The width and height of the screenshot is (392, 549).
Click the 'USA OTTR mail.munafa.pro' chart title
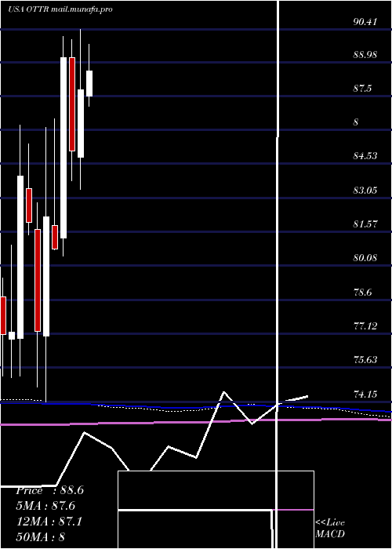[x=60, y=9]
